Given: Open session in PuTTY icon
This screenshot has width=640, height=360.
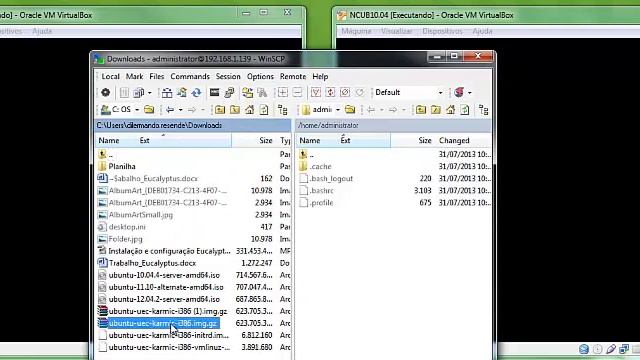Looking at the screenshot, I should [x=229, y=93].
